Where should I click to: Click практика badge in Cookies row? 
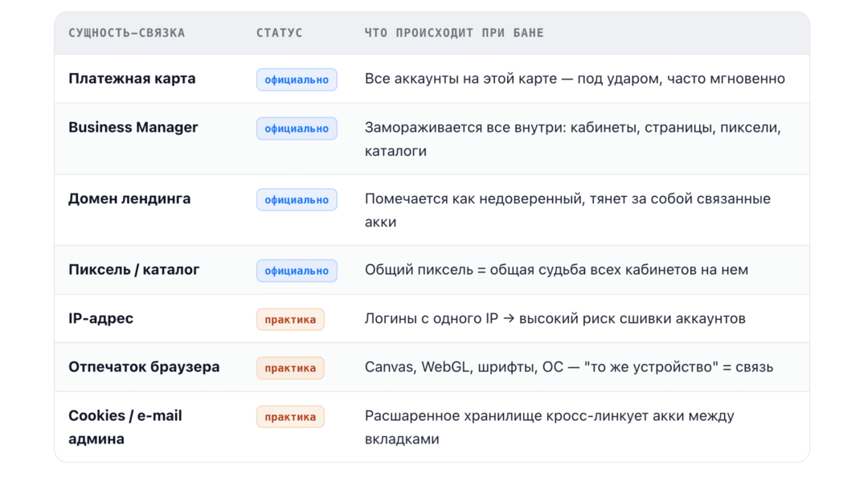tap(290, 417)
